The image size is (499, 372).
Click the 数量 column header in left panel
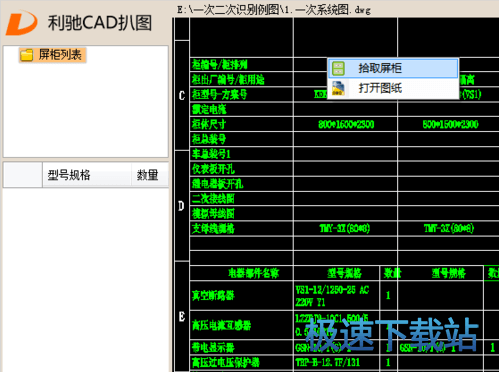click(x=150, y=175)
